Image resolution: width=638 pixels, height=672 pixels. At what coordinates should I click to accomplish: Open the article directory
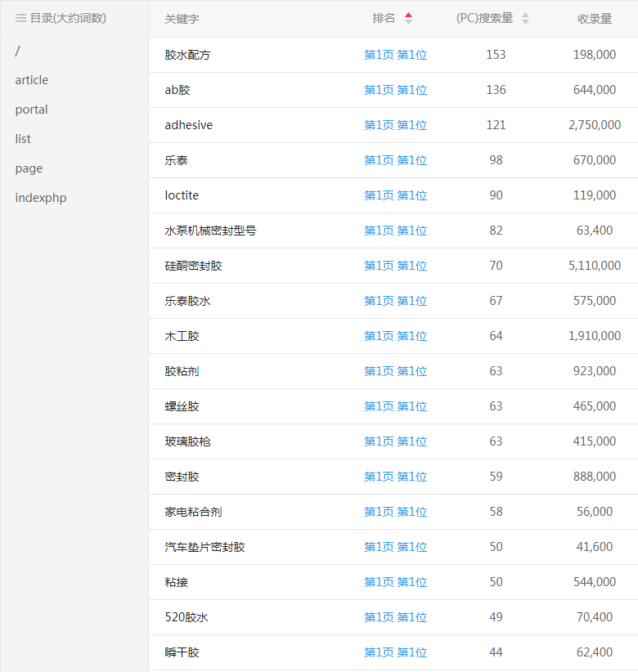click(32, 80)
